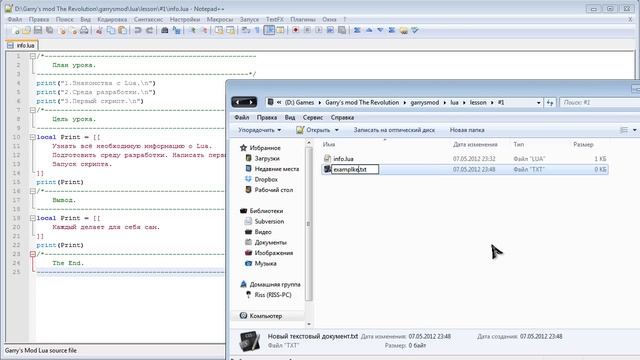Save the file via Notepad++ floppy icon
The height and width of the screenshot is (360, 640).
click(x=38, y=30)
